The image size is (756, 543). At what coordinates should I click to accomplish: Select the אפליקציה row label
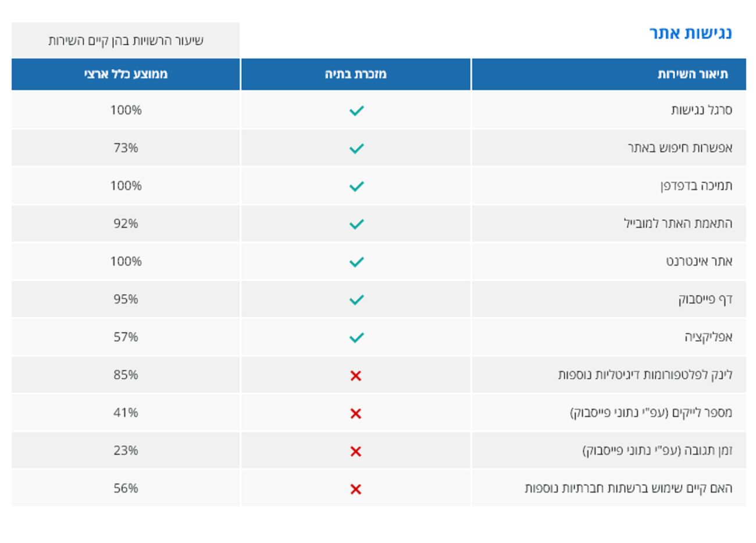pos(708,337)
